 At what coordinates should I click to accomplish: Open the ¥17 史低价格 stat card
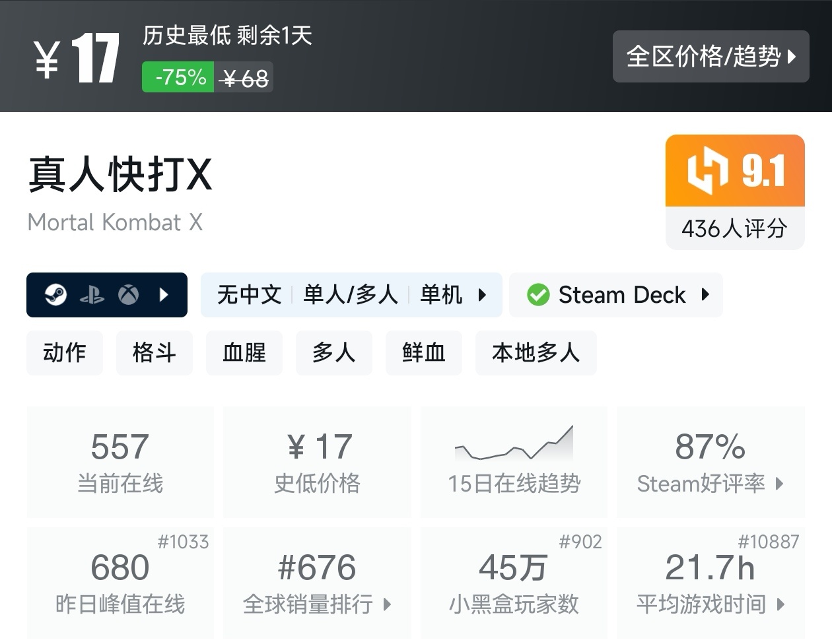317,462
